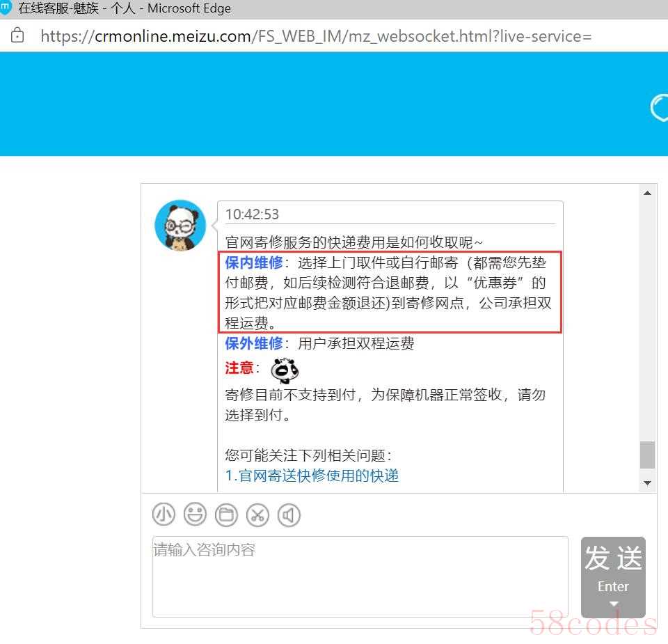The height and width of the screenshot is (644, 668).
Task: Click the scrollbar down arrow in chat
Action: [x=647, y=483]
